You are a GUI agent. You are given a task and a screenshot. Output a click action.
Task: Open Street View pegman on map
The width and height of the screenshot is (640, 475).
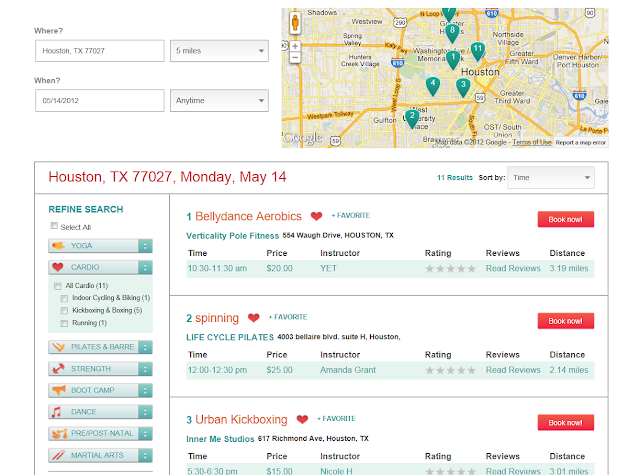pyautogui.click(x=295, y=22)
